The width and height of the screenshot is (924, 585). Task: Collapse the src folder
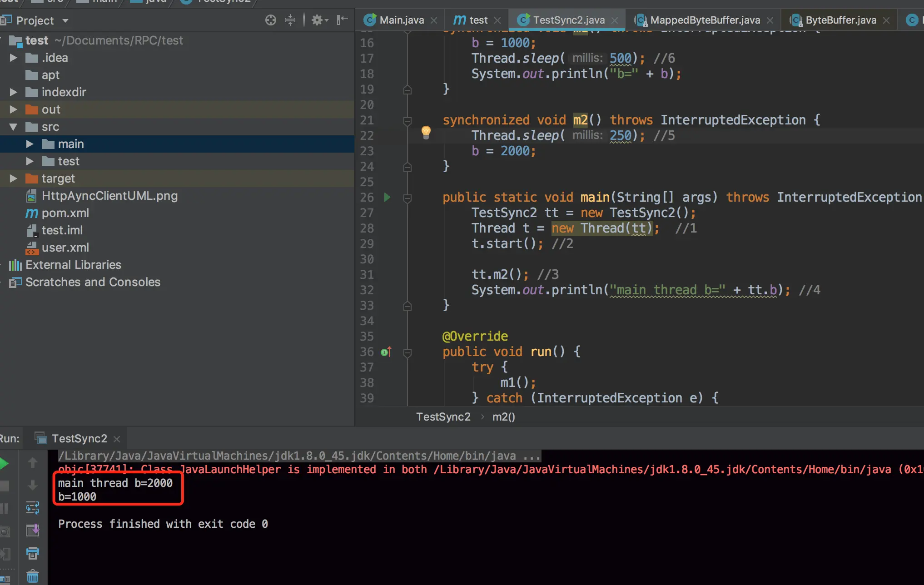click(13, 127)
